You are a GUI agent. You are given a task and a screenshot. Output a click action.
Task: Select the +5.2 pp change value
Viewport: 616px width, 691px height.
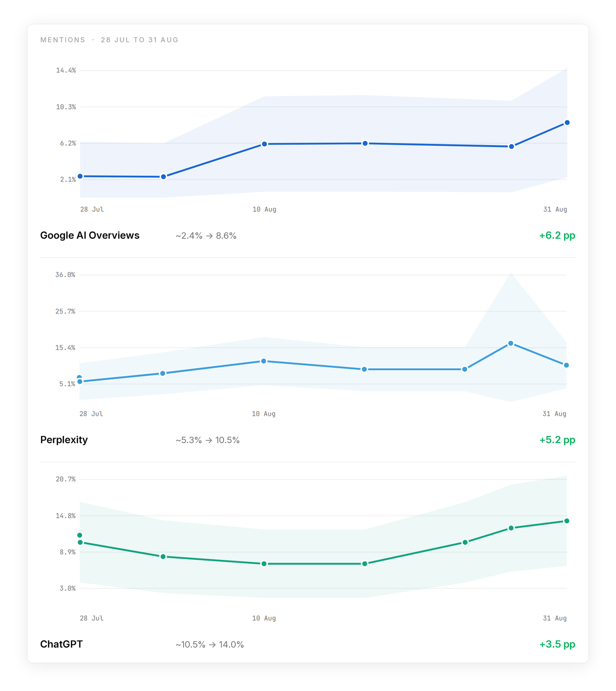tap(557, 440)
